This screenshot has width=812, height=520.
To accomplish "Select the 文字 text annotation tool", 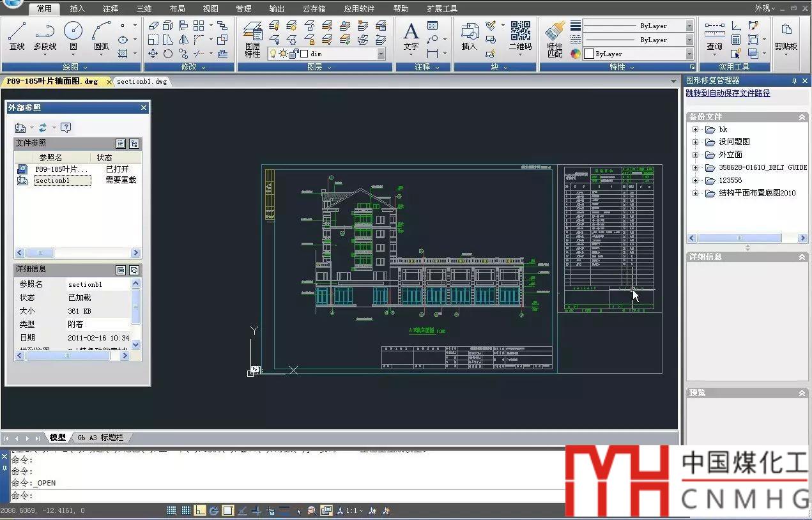I will [x=411, y=35].
